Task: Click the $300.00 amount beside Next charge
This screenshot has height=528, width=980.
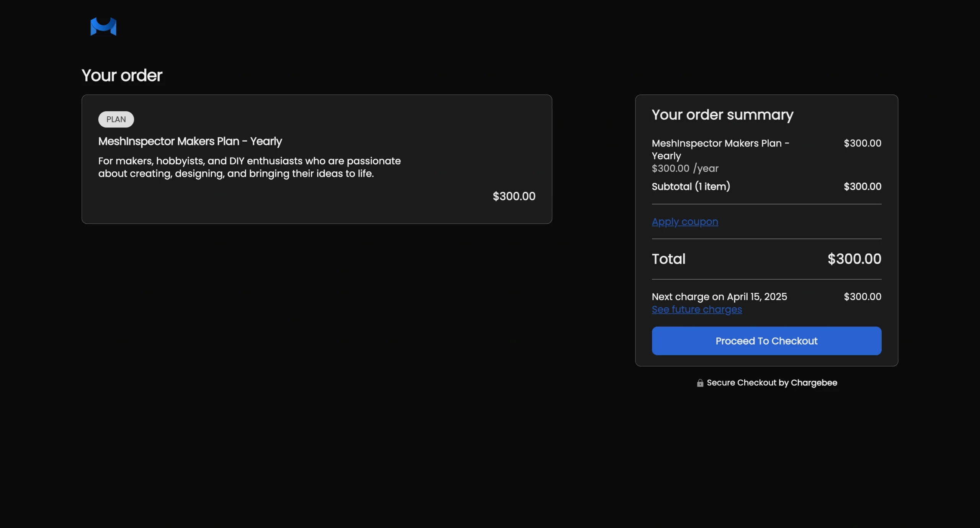Action: (862, 297)
